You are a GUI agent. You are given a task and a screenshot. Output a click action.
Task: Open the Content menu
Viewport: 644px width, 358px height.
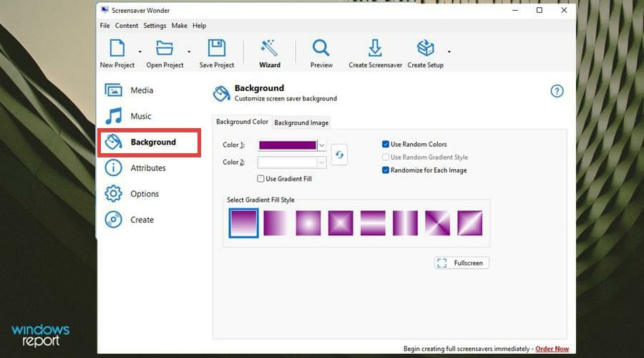click(x=127, y=26)
